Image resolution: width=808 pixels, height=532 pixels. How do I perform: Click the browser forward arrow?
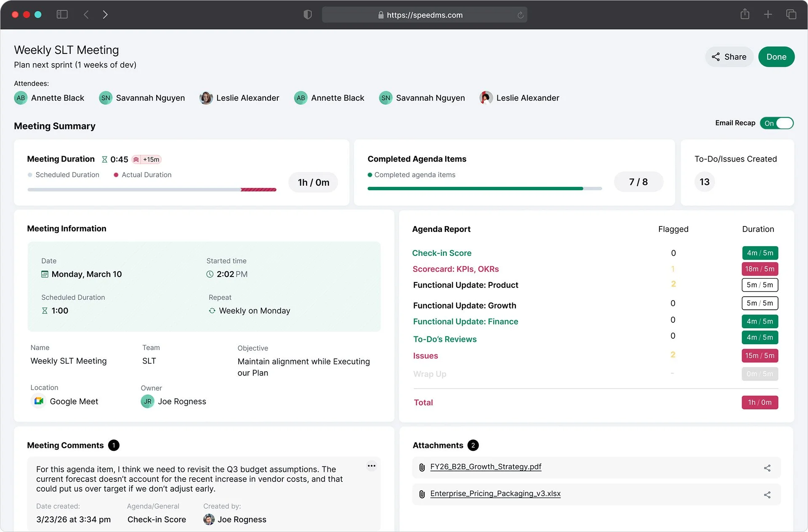click(x=105, y=15)
